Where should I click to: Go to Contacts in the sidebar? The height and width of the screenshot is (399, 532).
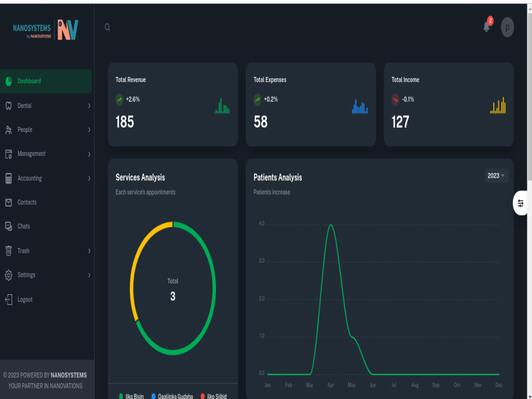[x=46, y=203]
